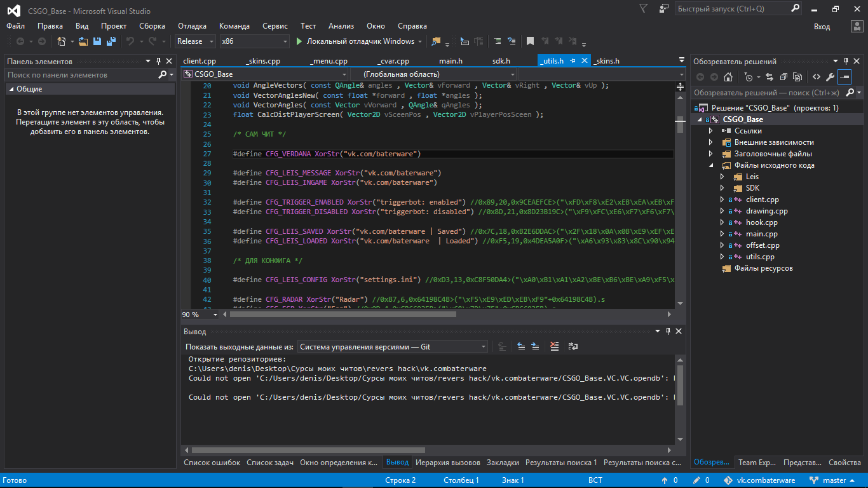
Task: Click the user account icon next to Вход
Action: point(857,27)
